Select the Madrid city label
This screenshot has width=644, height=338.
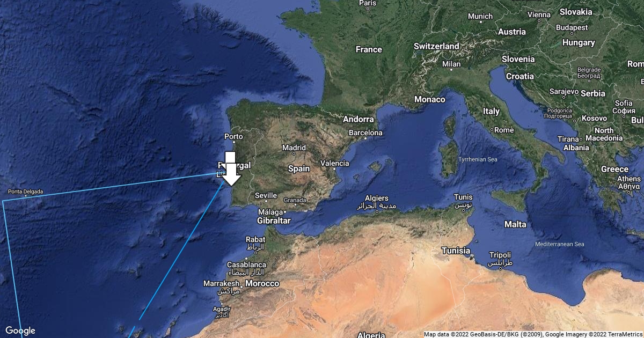294,148
